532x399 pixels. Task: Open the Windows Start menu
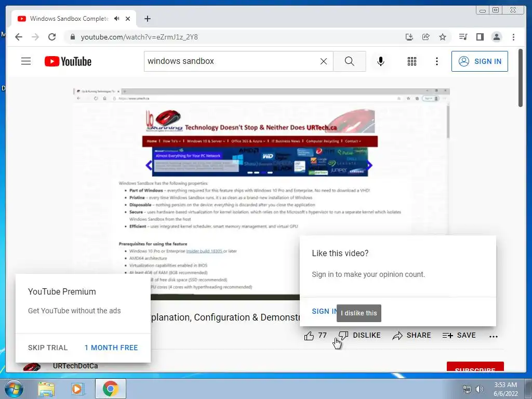tap(14, 389)
